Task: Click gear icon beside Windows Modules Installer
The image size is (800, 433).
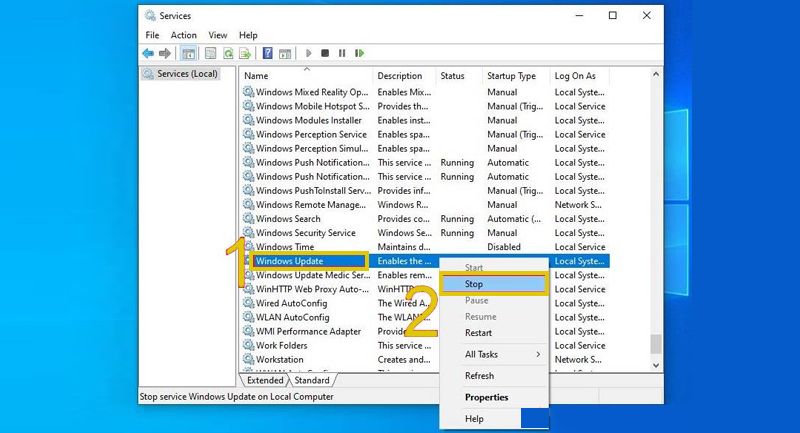Action: 248,120
